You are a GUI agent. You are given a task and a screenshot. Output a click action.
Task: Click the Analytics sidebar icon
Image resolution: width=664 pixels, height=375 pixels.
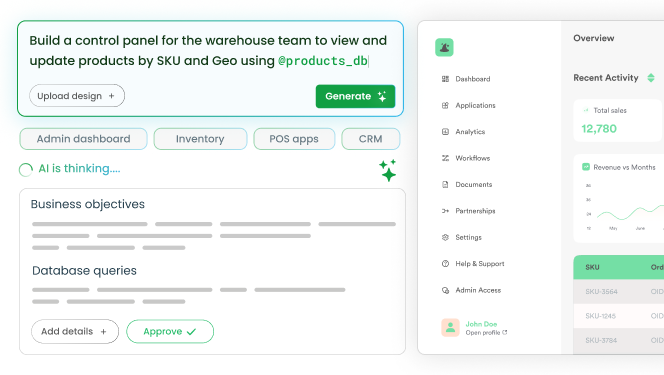445,132
